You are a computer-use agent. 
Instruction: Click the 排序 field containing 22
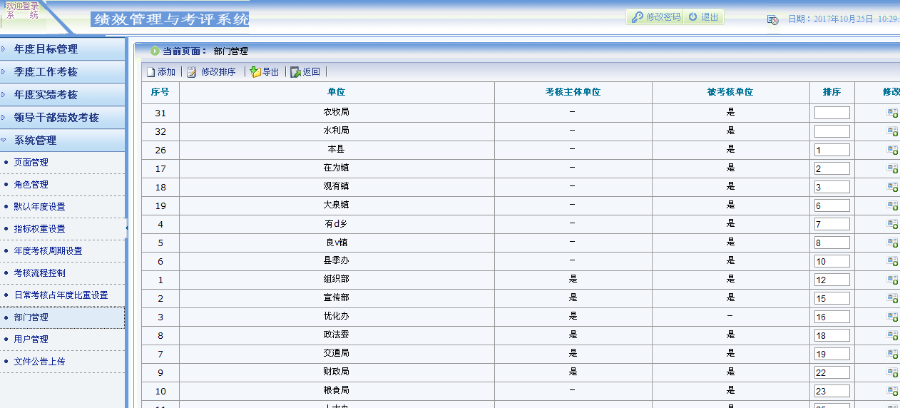tap(832, 373)
